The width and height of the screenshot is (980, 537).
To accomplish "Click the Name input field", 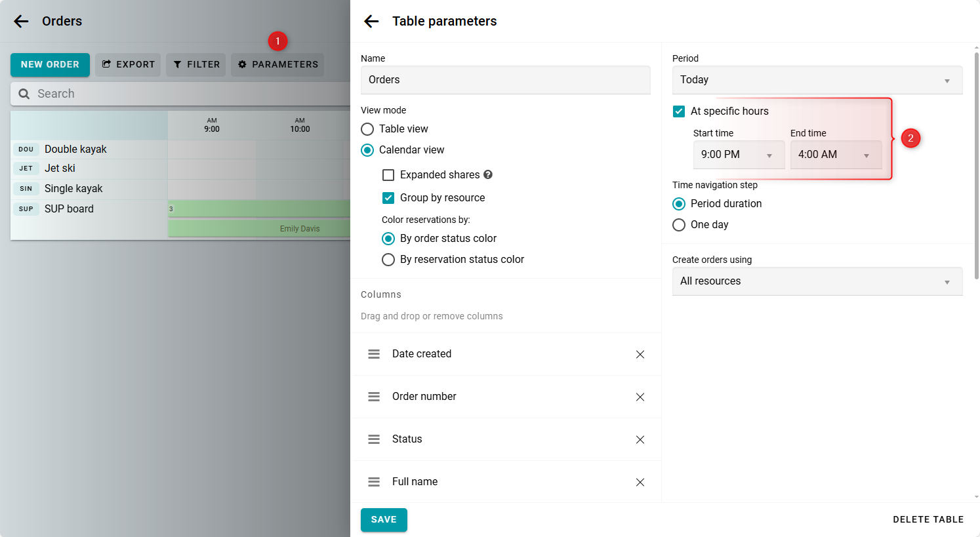I will click(x=505, y=80).
